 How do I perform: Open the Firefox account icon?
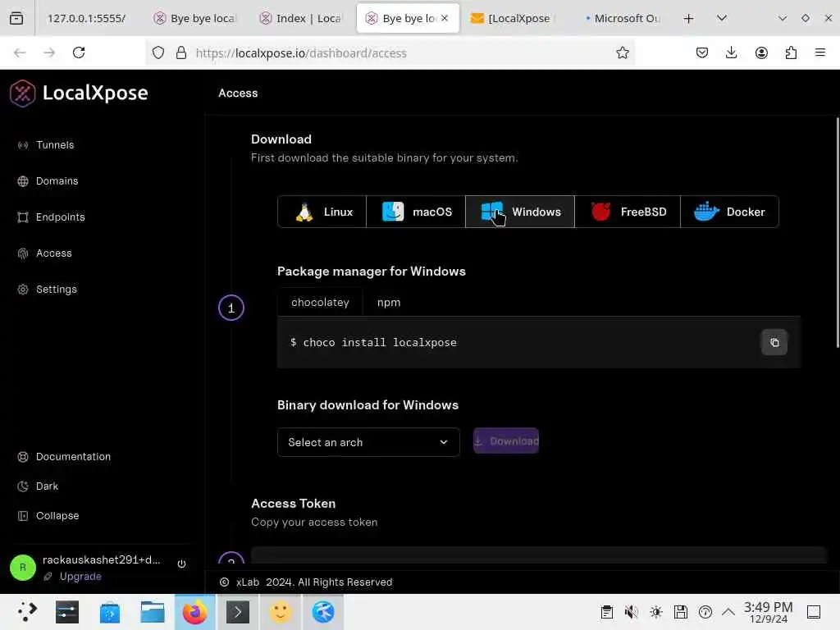[x=761, y=52]
